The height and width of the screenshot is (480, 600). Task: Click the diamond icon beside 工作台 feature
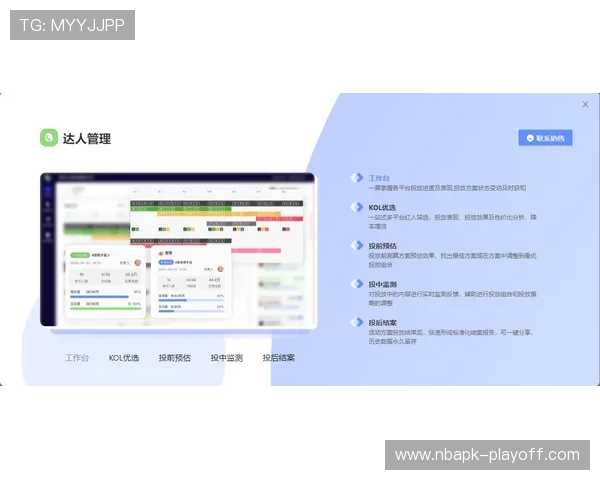point(357,178)
